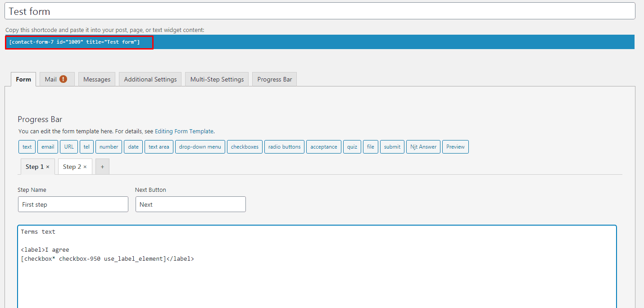This screenshot has height=308, width=644.
Task: Insert a quiz form tag
Action: pyautogui.click(x=352, y=147)
